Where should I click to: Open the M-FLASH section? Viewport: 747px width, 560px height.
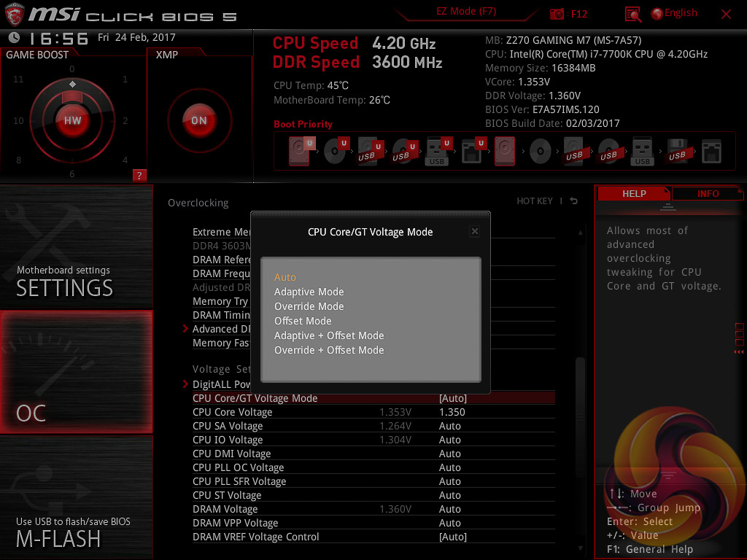(x=76, y=497)
